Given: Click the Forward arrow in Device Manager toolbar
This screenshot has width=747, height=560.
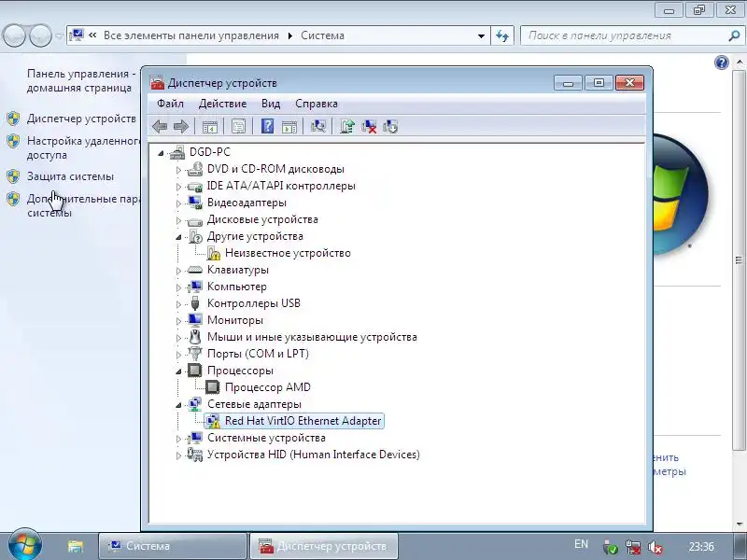Looking at the screenshot, I should 181,127.
